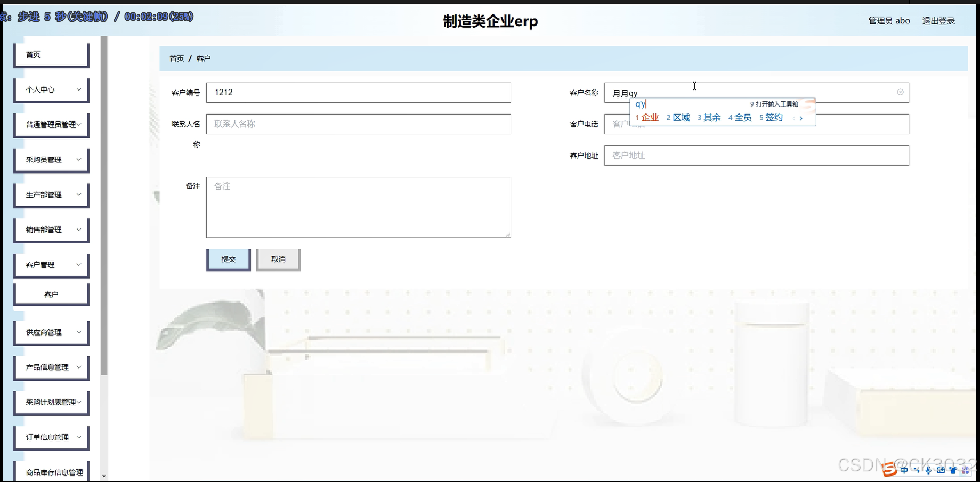Clear the 客户名称 field with the ⊗ icon
980x482 pixels.
900,92
